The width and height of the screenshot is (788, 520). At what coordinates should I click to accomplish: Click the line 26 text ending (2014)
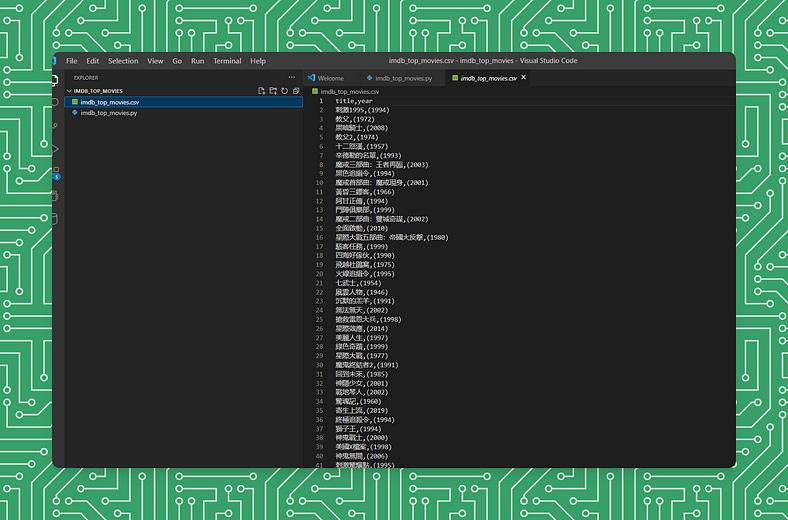(x=362, y=329)
